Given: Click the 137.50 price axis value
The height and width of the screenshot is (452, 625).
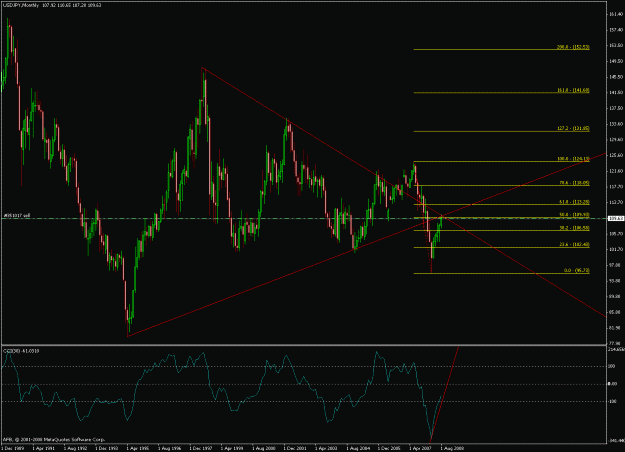Looking at the screenshot, I should [x=616, y=108].
